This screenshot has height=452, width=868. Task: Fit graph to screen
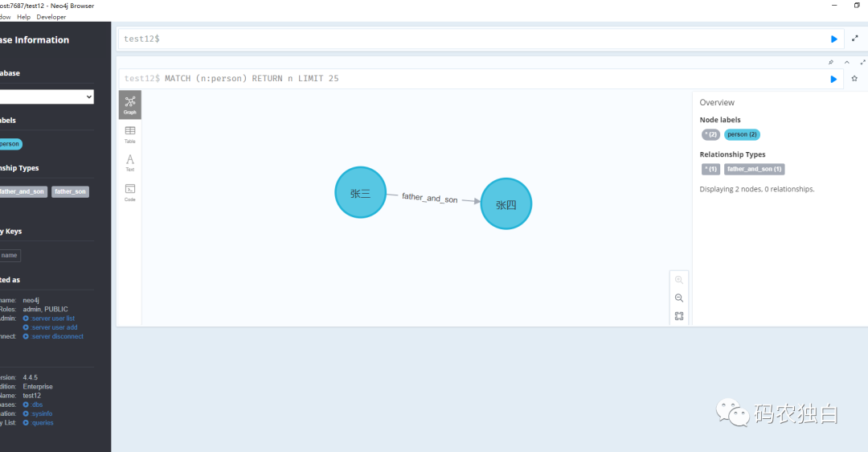pos(678,316)
